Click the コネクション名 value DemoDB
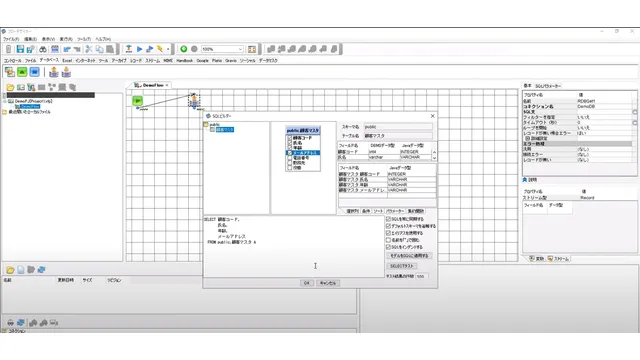 pyautogui.click(x=586, y=107)
